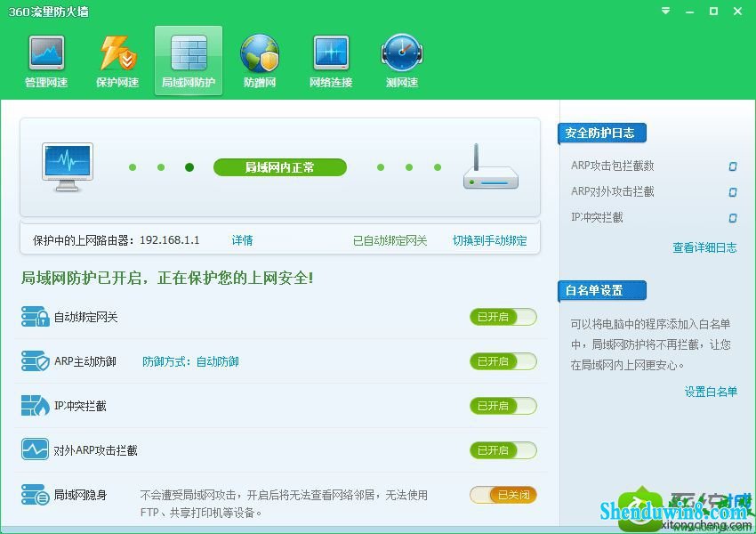Enable the 局域网隐身 switch

(503, 495)
